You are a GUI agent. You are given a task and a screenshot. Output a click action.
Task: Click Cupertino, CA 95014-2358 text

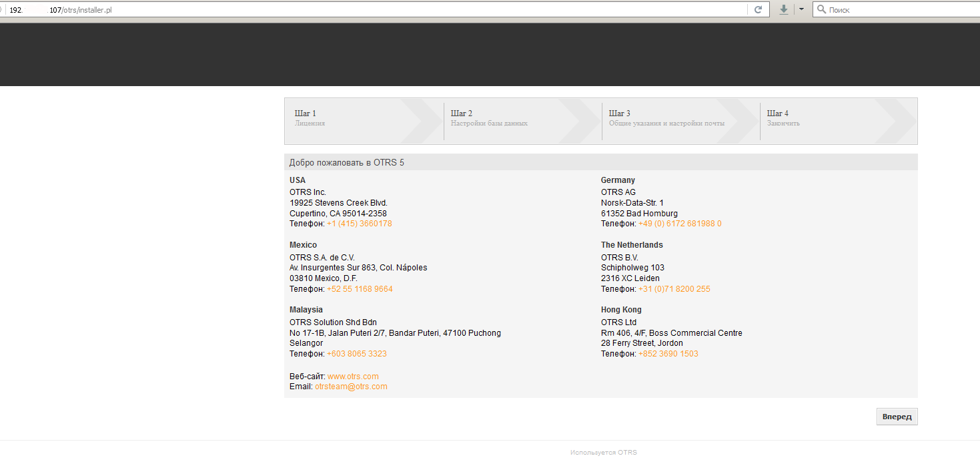(338, 214)
